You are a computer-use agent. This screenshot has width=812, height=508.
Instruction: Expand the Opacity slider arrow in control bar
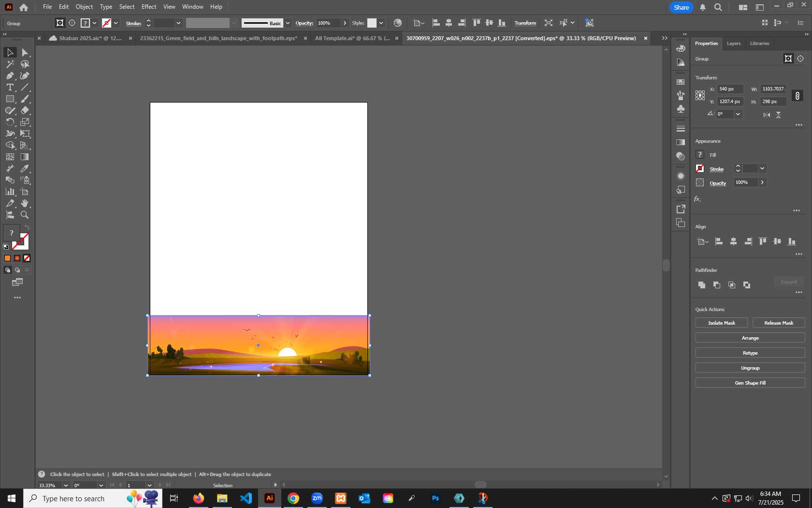point(345,23)
